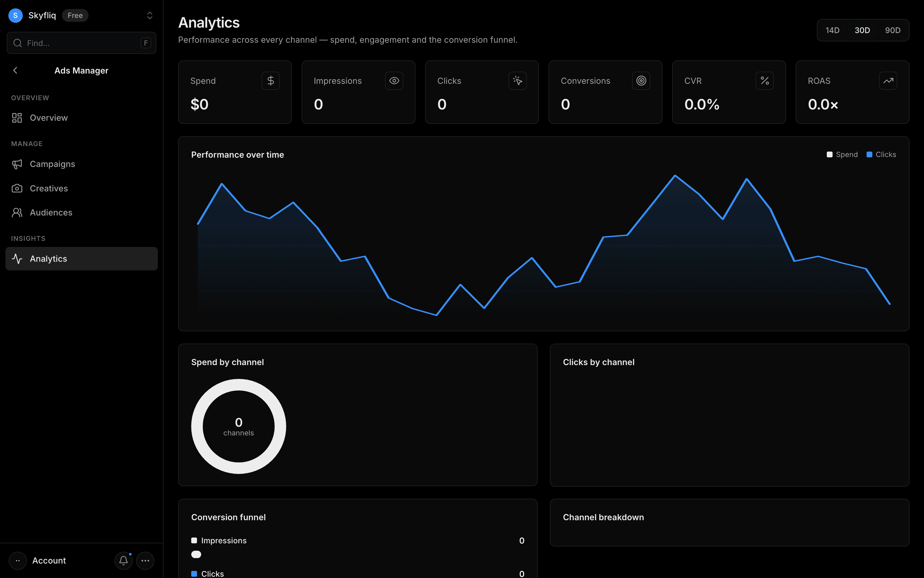The image size is (924, 578).
Task: Click the Free plan badge
Action: click(75, 15)
